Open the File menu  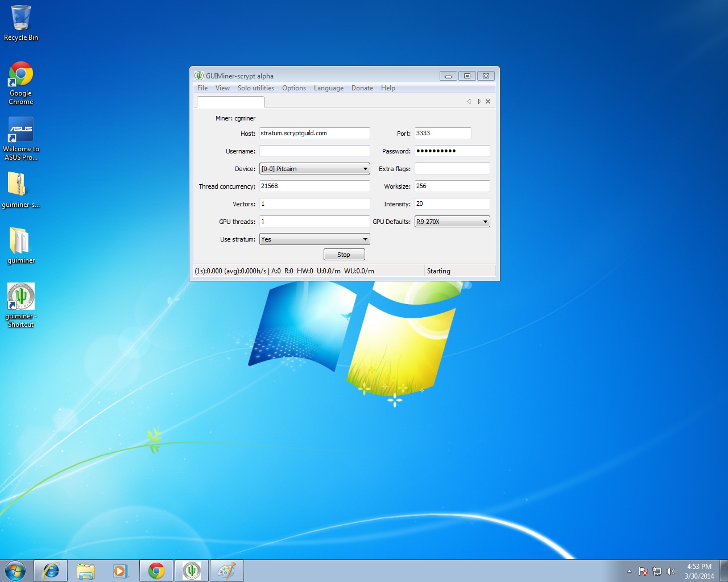202,88
